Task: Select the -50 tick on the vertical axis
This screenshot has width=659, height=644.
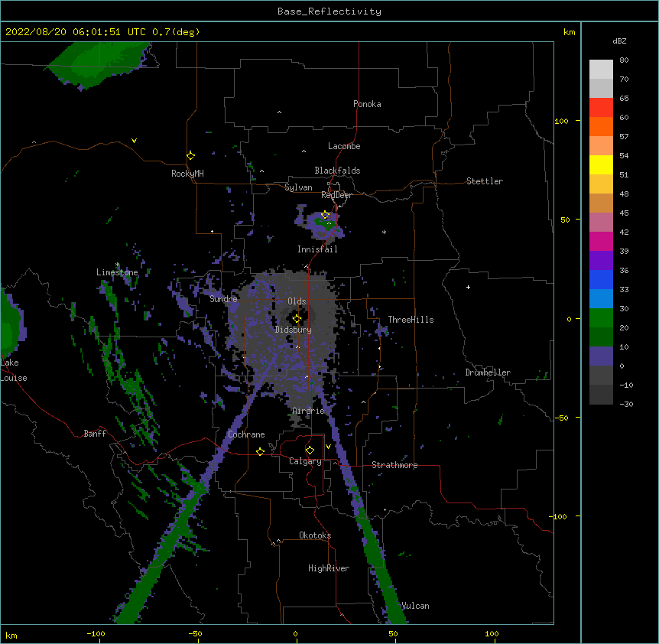Action: [561, 418]
